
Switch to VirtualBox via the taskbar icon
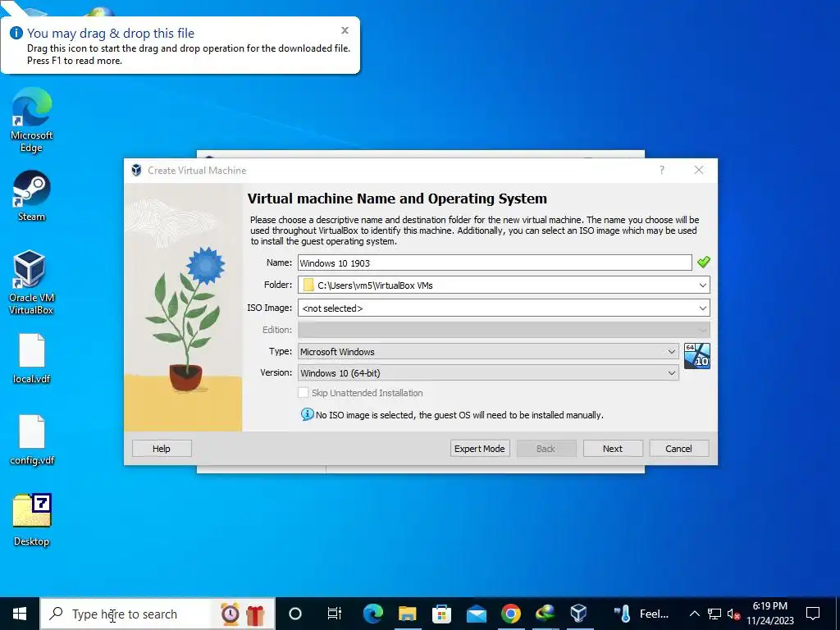point(579,614)
